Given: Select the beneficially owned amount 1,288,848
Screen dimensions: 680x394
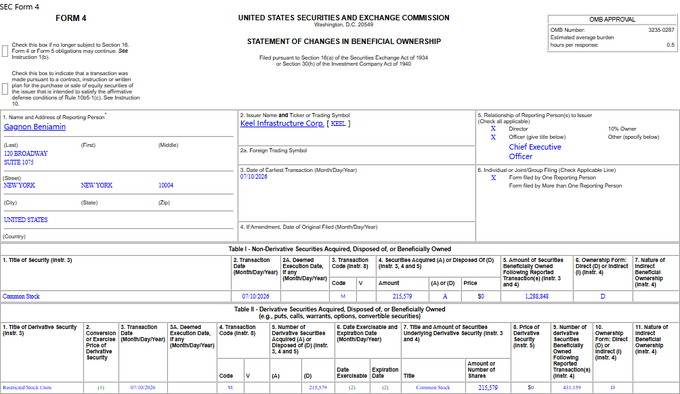Looking at the screenshot, I should pyautogui.click(x=536, y=296).
